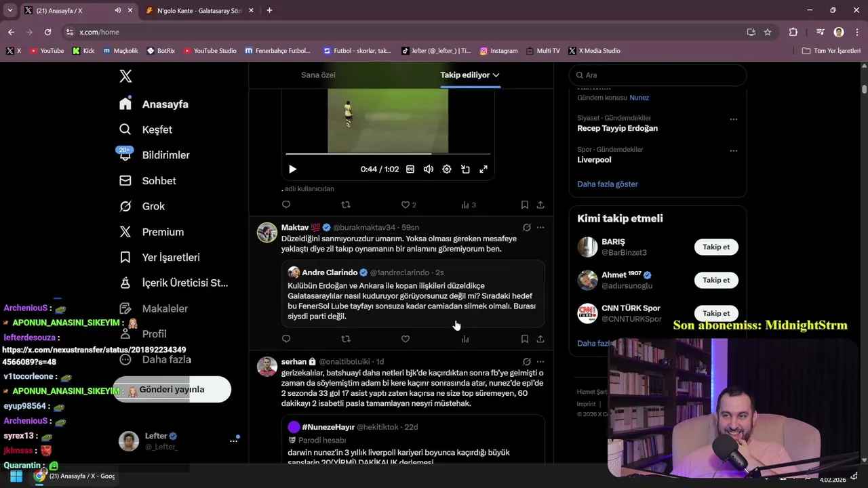Image resolution: width=868 pixels, height=488 pixels.
Task: Open Premium in sidebar
Action: coord(151,232)
